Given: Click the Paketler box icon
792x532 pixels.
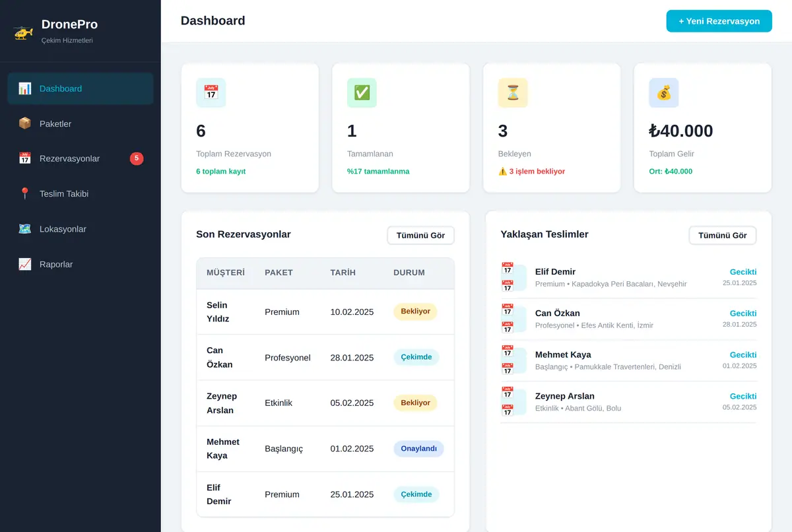Looking at the screenshot, I should tap(25, 123).
